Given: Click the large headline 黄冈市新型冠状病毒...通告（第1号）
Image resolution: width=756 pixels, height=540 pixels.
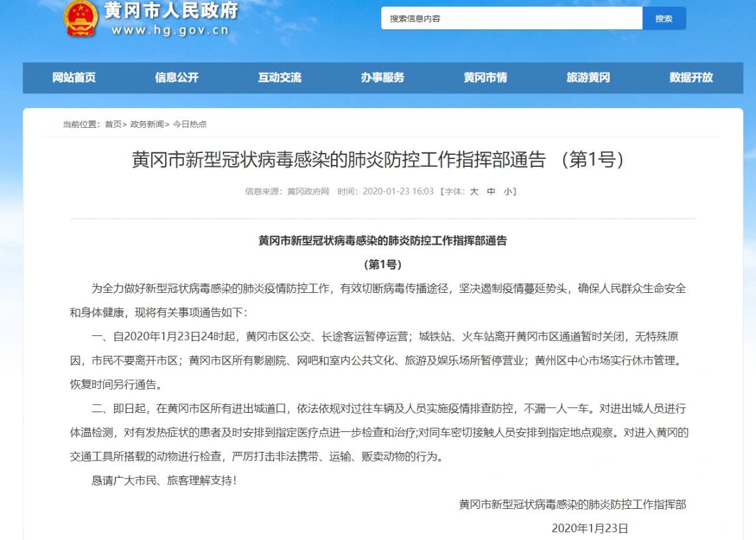Looking at the screenshot, I should [378, 160].
